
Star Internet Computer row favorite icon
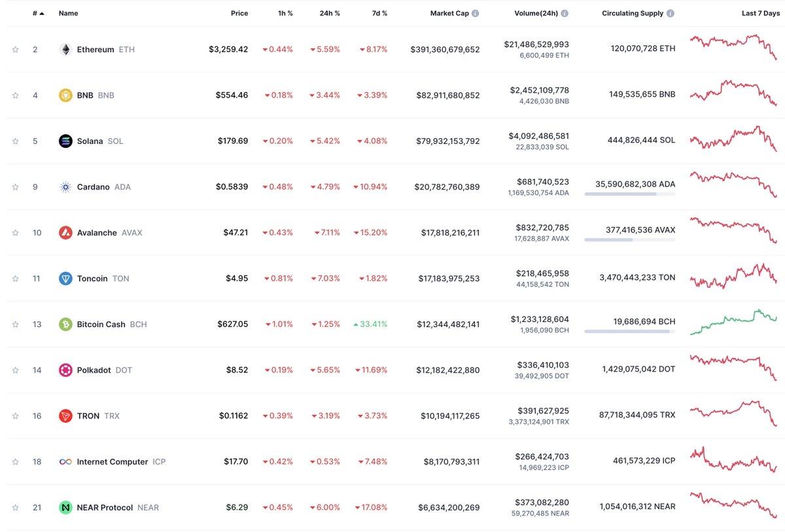[x=15, y=462]
